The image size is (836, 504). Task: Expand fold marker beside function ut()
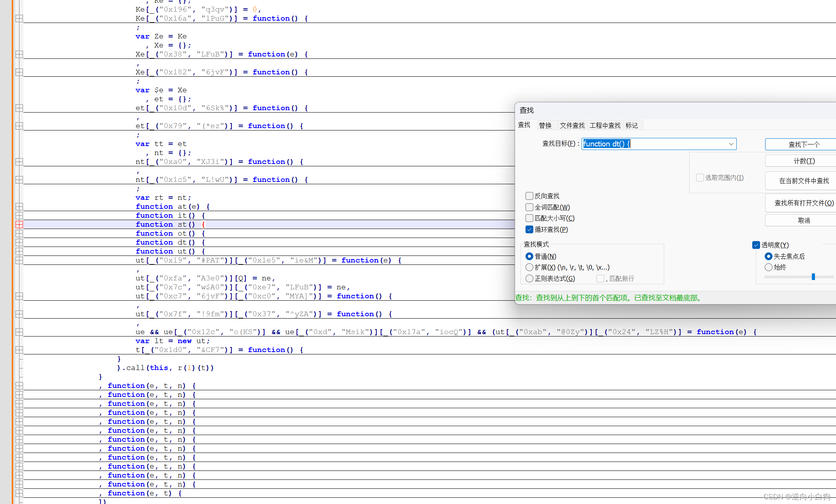(19, 251)
